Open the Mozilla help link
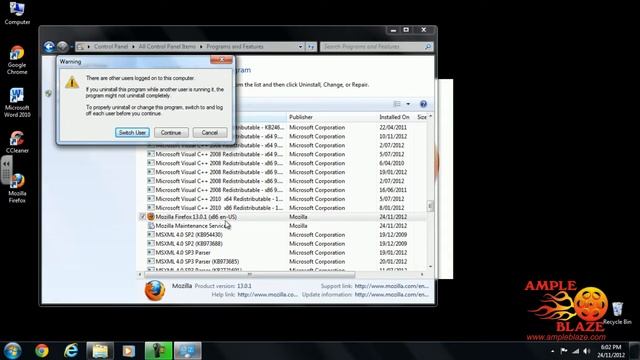This screenshot has width=640, height=360. (x=268, y=294)
